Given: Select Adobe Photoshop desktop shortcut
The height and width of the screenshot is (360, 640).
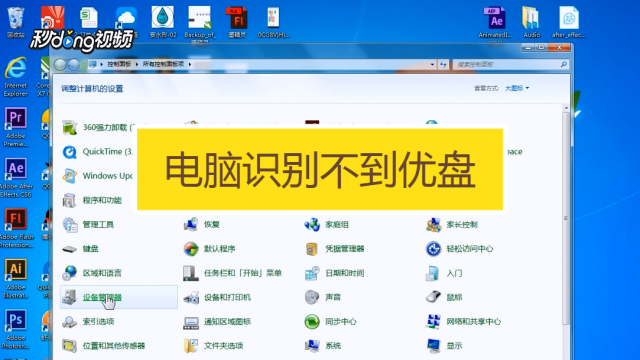Looking at the screenshot, I should point(16,329).
